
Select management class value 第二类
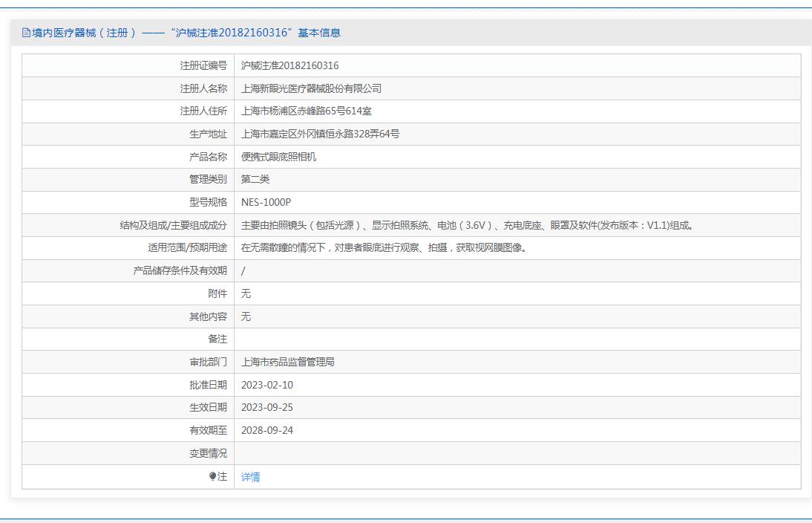click(x=255, y=179)
